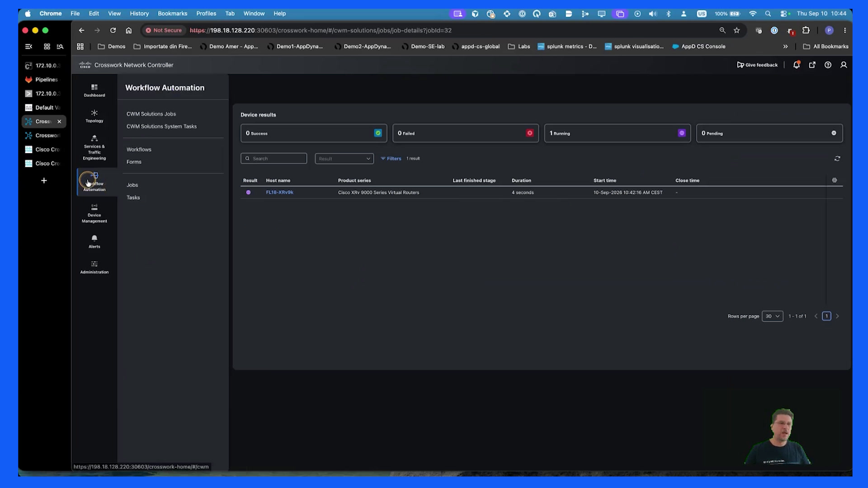Refresh the device results table
The image size is (868, 488).
pos(837,159)
